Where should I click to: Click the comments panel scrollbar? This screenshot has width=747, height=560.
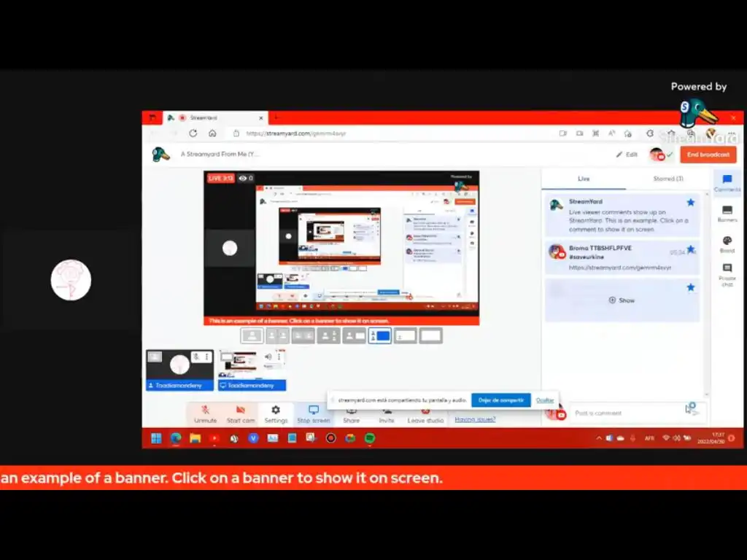[x=706, y=293]
